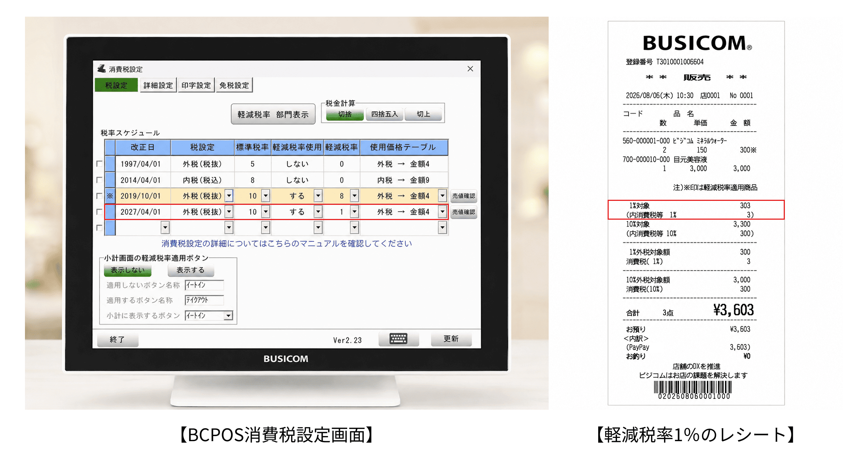This screenshot has width=868, height=456.
Task: Switch to the 税設定 tab
Action: [x=116, y=85]
